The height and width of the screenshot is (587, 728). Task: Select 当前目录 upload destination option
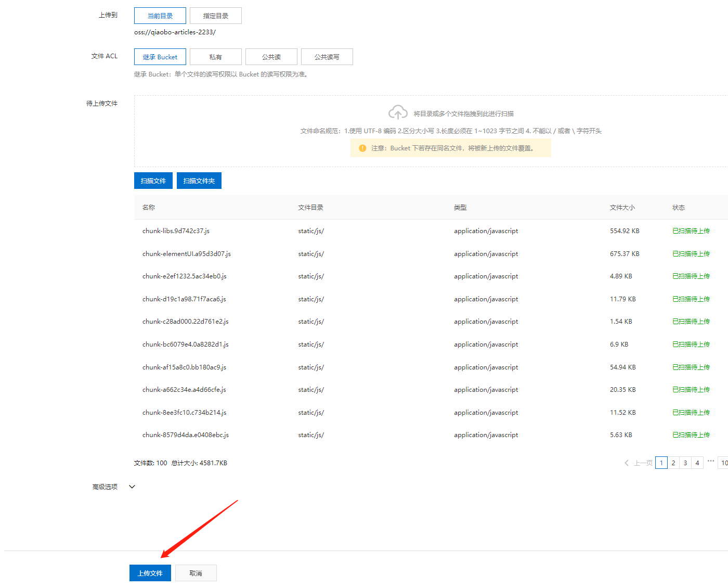160,16
